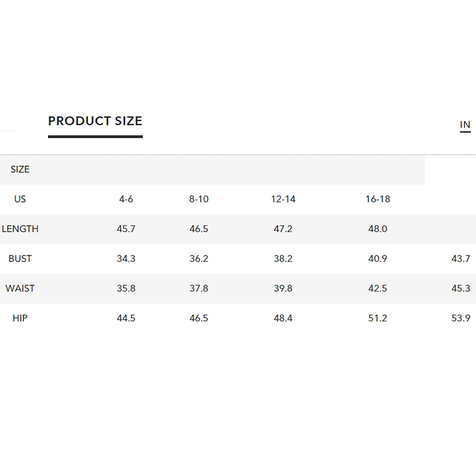Click the 34.3 bust value
Image resolution: width=476 pixels, height=476 pixels.
click(x=126, y=259)
